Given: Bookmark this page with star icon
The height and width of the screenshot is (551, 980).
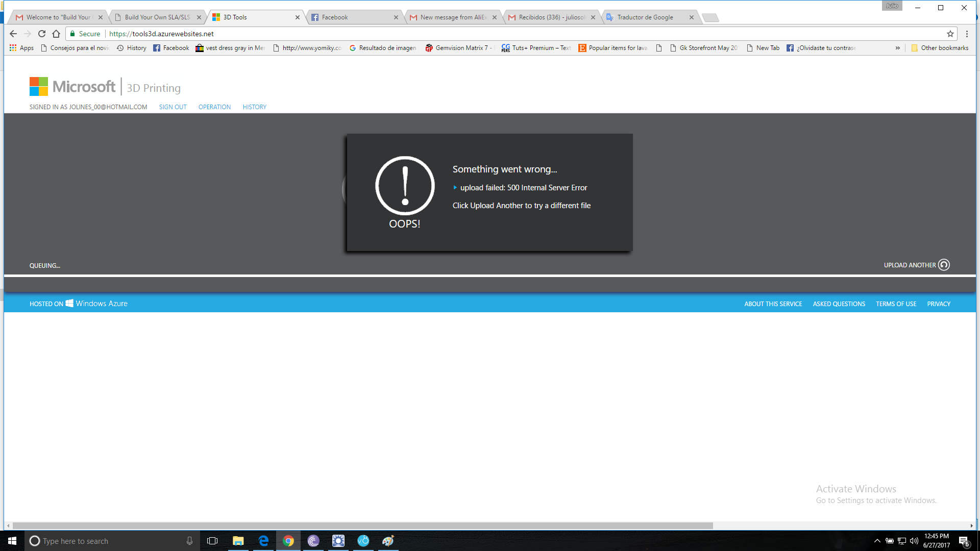Looking at the screenshot, I should [x=950, y=34].
